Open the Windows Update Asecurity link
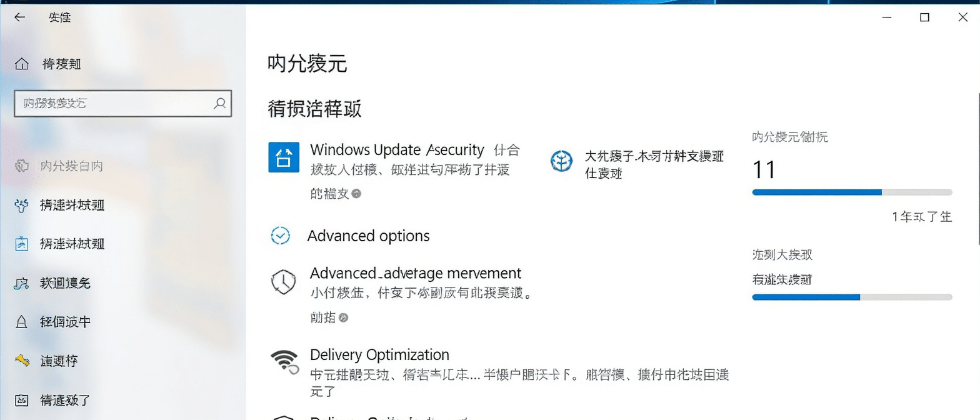The width and height of the screenshot is (980, 420). pyautogui.click(x=397, y=150)
